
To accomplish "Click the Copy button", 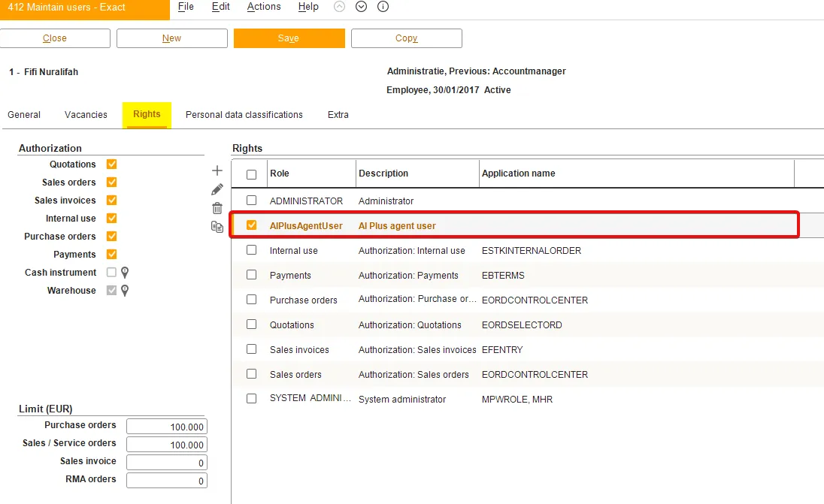I will pos(406,38).
